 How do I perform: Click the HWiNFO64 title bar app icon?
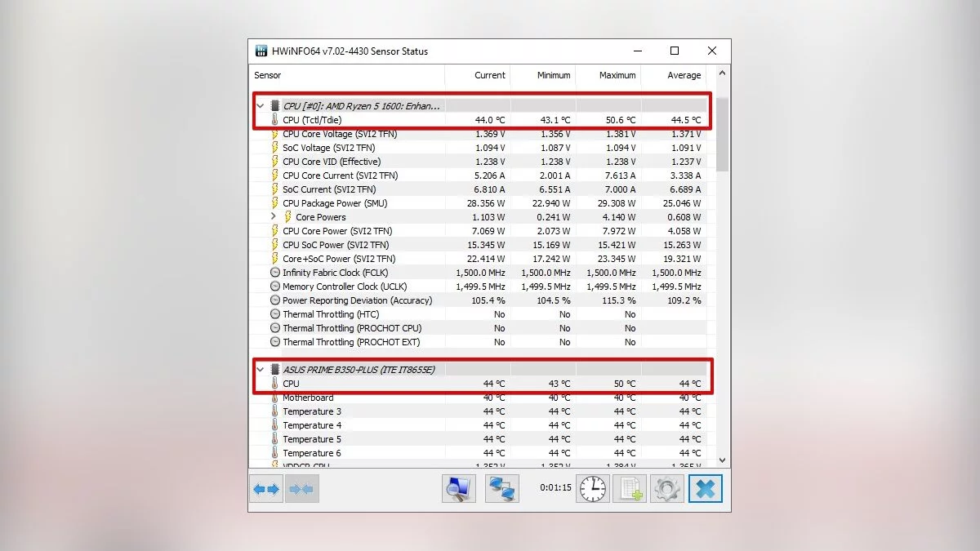(x=261, y=51)
